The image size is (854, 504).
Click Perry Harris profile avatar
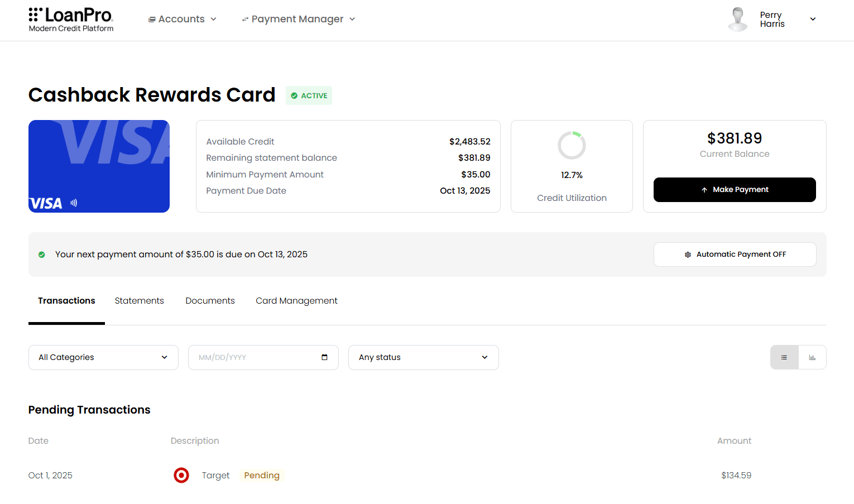(x=738, y=20)
